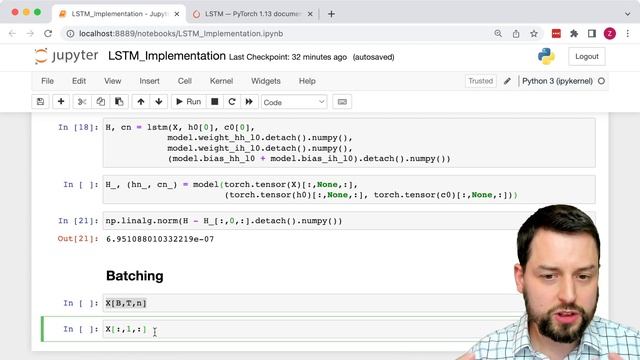The height and width of the screenshot is (360, 640).
Task: Insert cell below with plus icon
Action: 61,102
